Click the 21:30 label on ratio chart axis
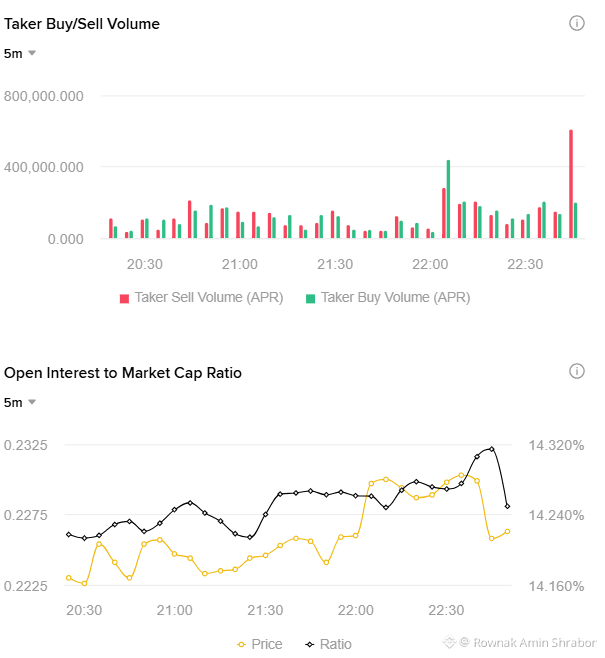This screenshot has height=658, width=605. point(265,610)
